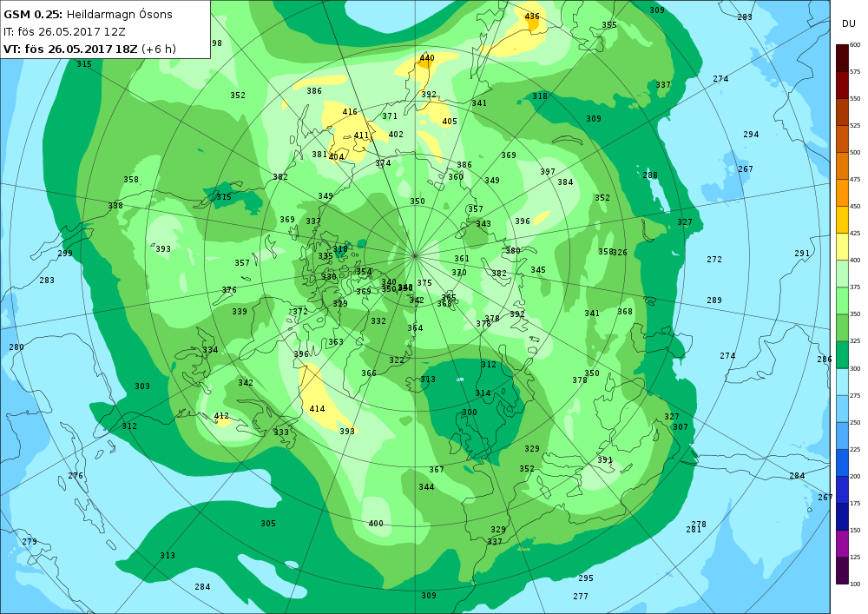868x614 pixels.
Task: Click the legend tick label 250
Action: point(855,422)
